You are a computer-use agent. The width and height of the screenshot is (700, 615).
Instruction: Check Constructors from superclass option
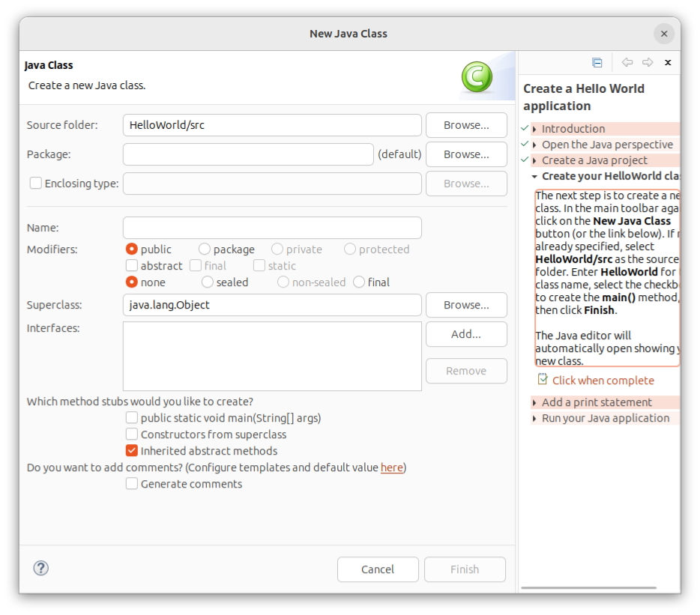[x=132, y=434]
